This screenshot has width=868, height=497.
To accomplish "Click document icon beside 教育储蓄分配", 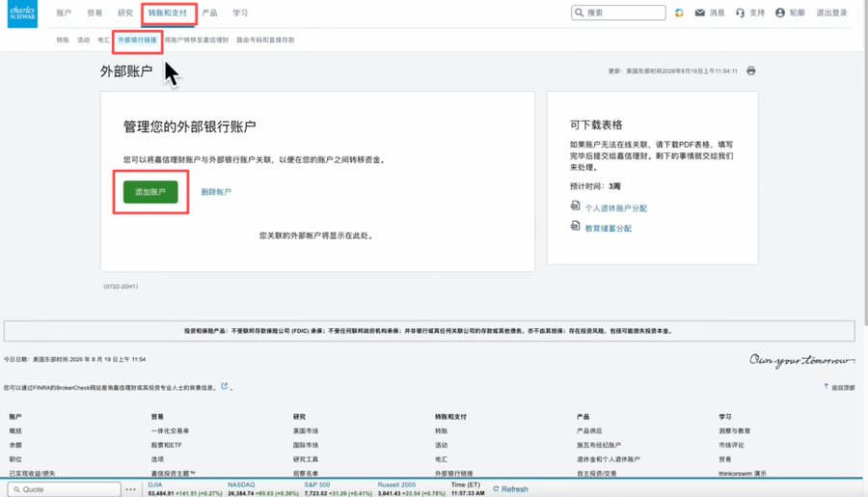I will (575, 226).
